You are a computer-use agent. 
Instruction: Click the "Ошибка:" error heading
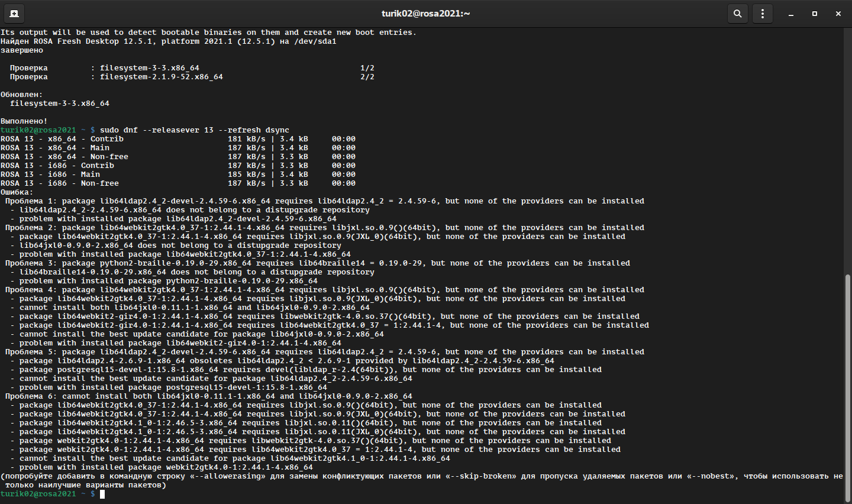pos(17,192)
